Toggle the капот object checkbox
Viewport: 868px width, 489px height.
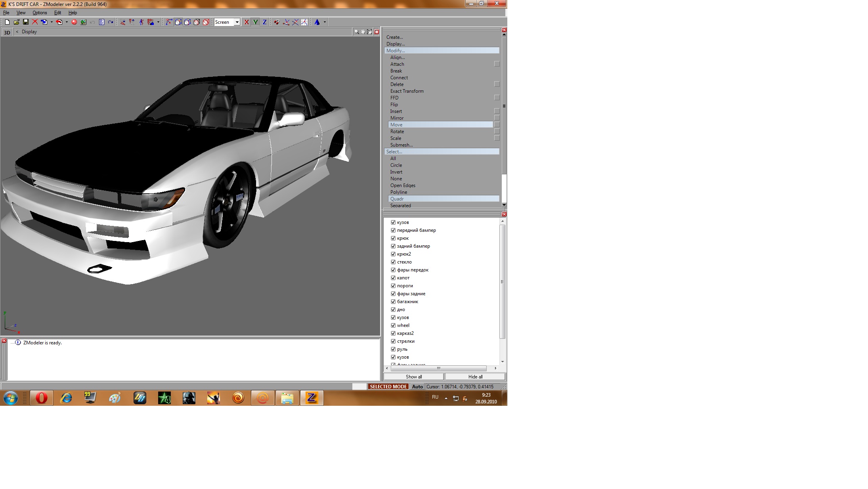(x=393, y=278)
